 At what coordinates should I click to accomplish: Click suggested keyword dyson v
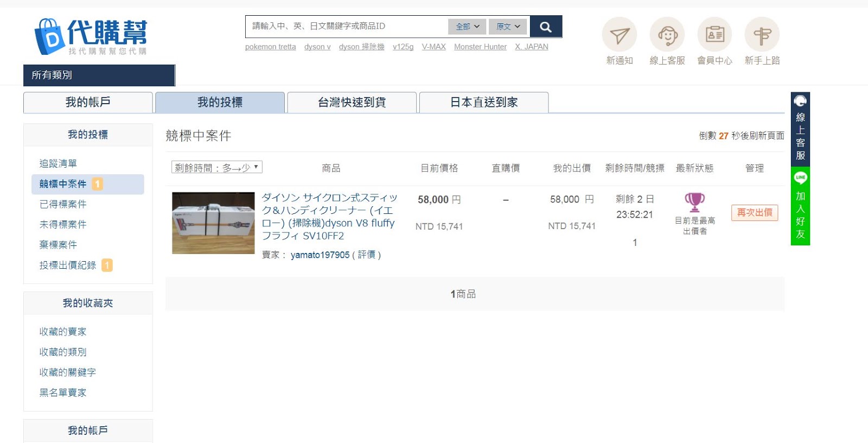coord(317,47)
